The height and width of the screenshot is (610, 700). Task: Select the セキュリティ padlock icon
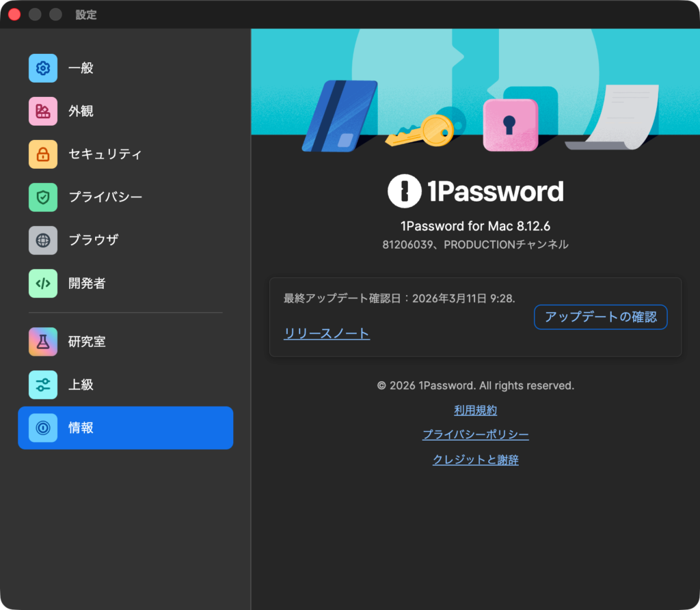43,154
